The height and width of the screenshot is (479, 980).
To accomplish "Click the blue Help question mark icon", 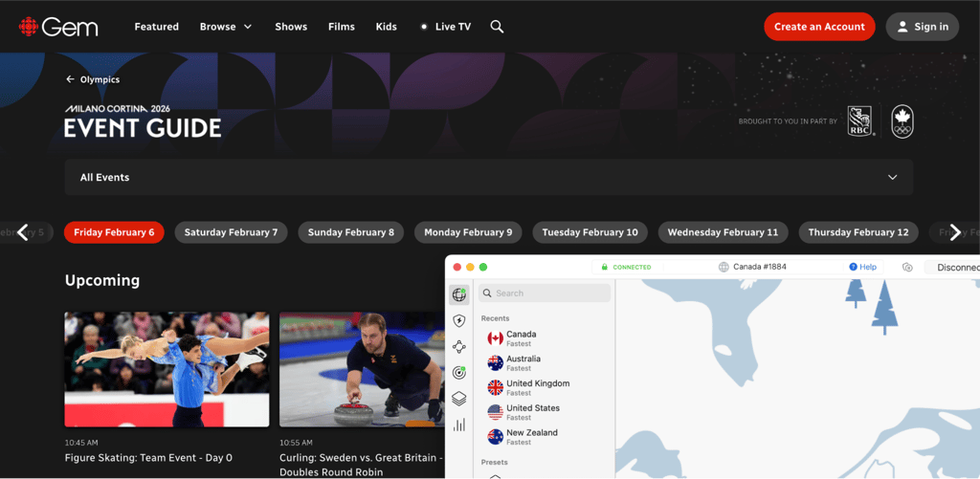I will 853,267.
